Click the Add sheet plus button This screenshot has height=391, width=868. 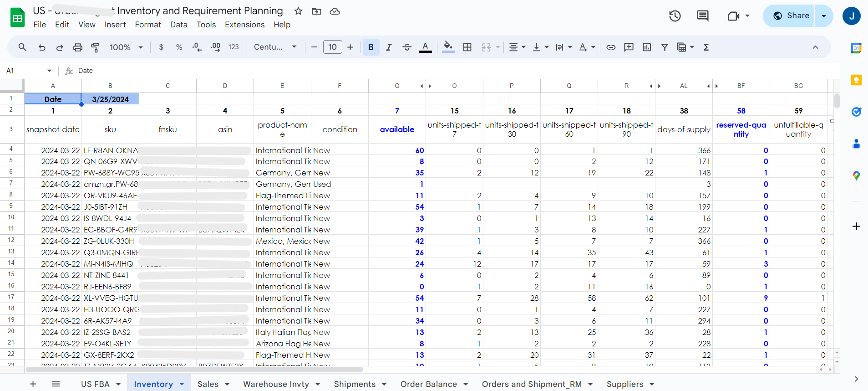33,384
